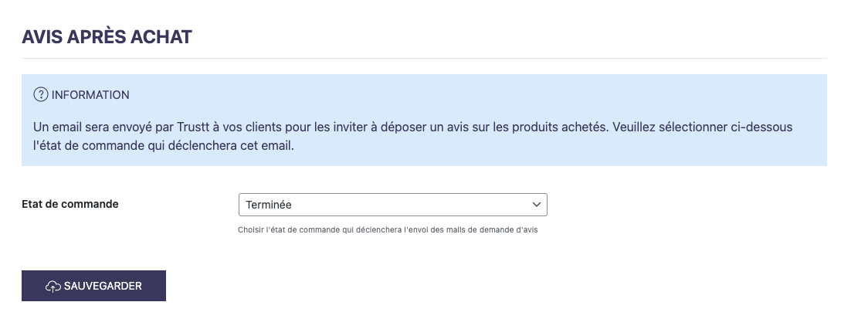This screenshot has height=319, width=868.
Task: Click the INFORMATION title in the blue box
Action: (90, 95)
